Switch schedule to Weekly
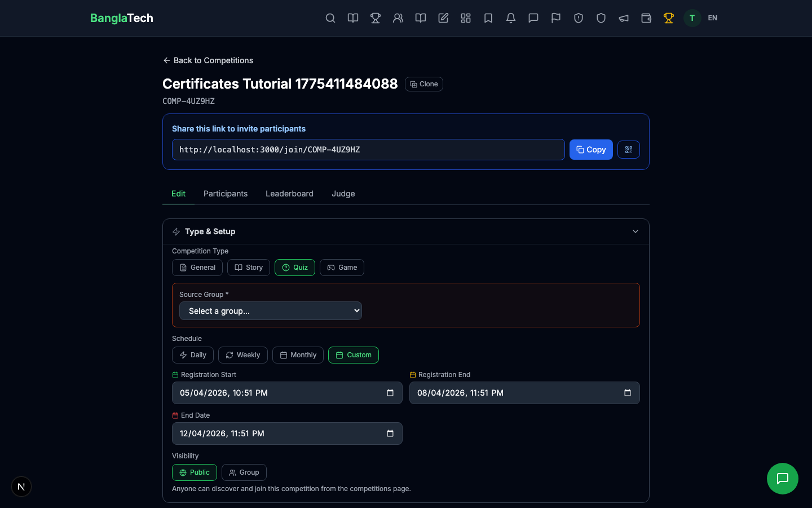The width and height of the screenshot is (812, 508). point(242,355)
